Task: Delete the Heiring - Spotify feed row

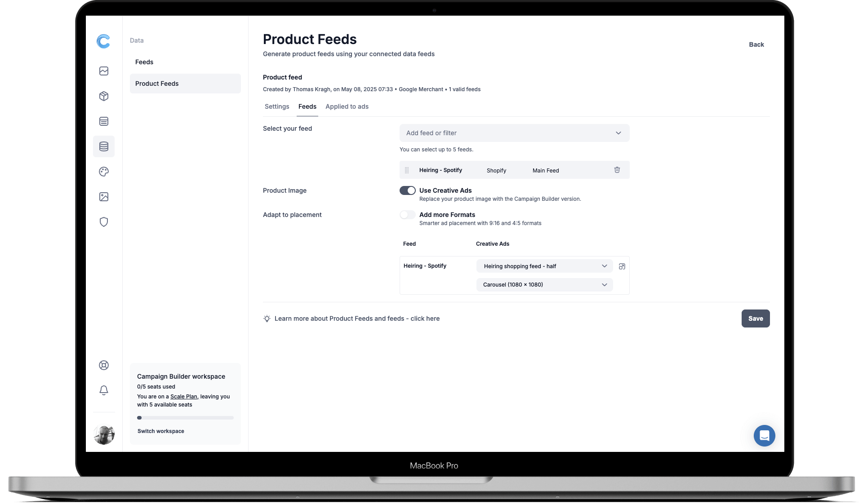Action: (x=617, y=170)
